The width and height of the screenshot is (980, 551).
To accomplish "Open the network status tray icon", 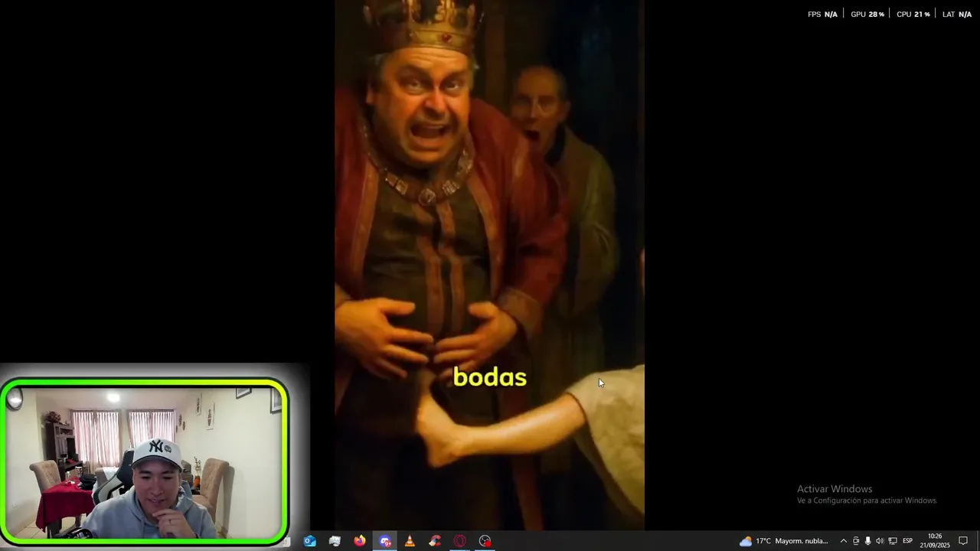I will 893,541.
